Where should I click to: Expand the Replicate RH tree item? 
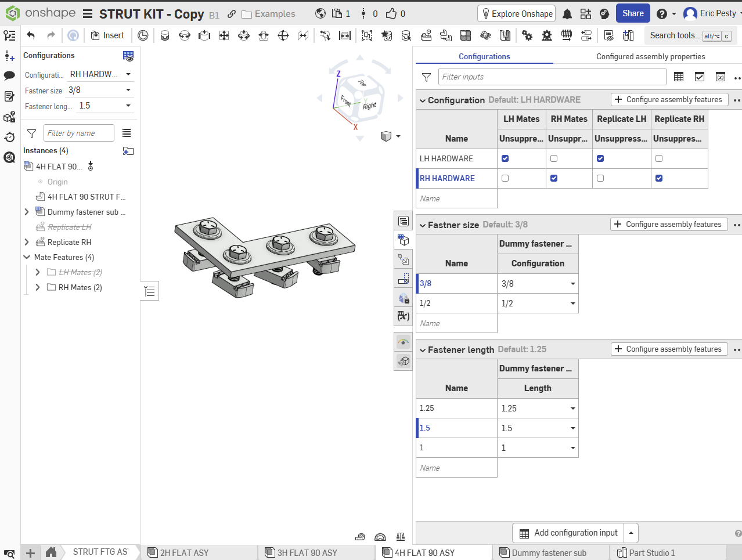click(x=27, y=242)
